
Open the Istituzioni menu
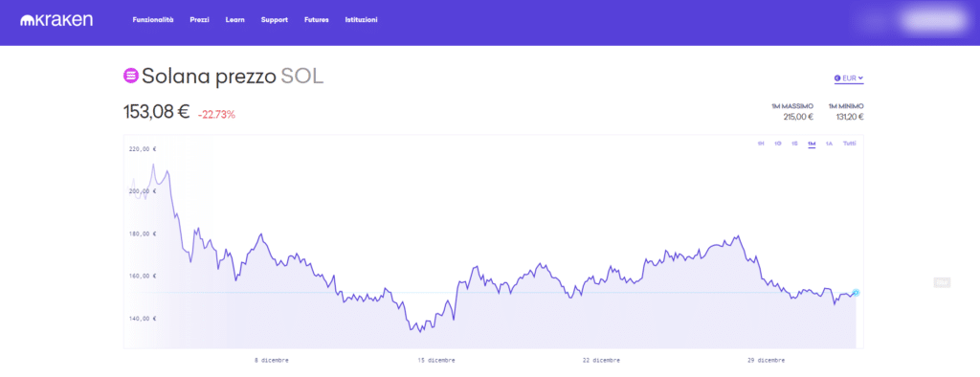coord(361,20)
